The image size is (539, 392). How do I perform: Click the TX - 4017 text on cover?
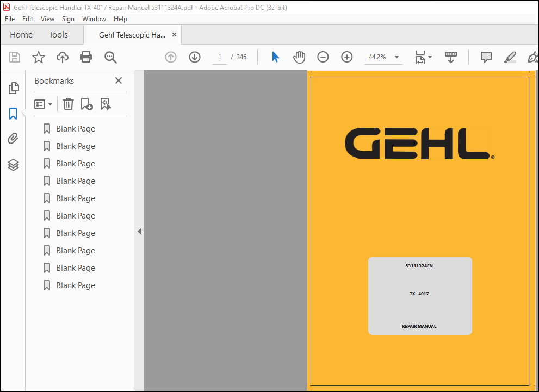(x=419, y=294)
